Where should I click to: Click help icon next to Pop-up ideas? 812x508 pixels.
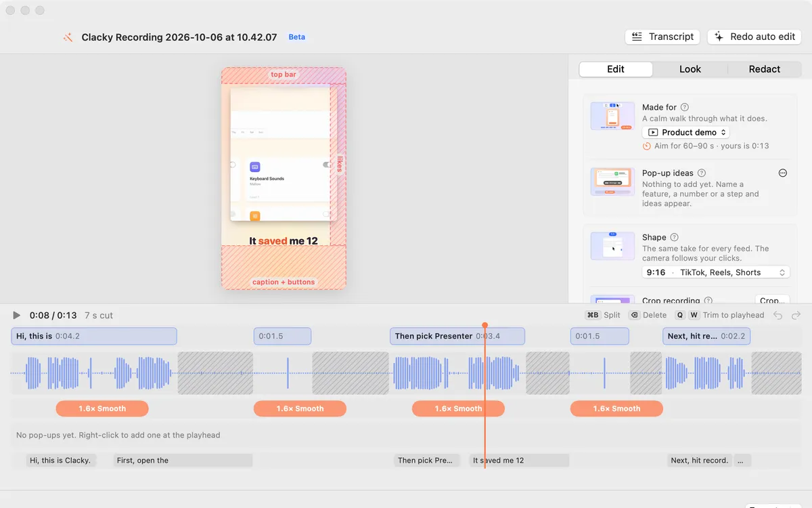coord(702,173)
